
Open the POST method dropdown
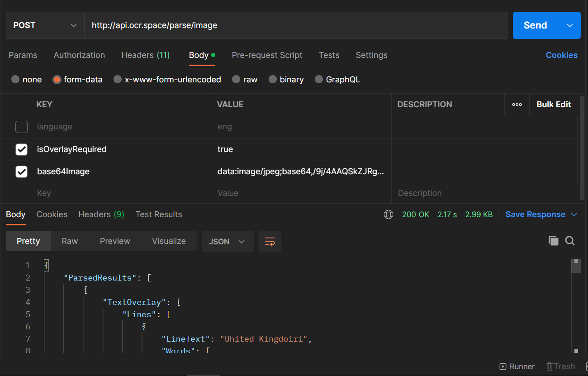[45, 25]
